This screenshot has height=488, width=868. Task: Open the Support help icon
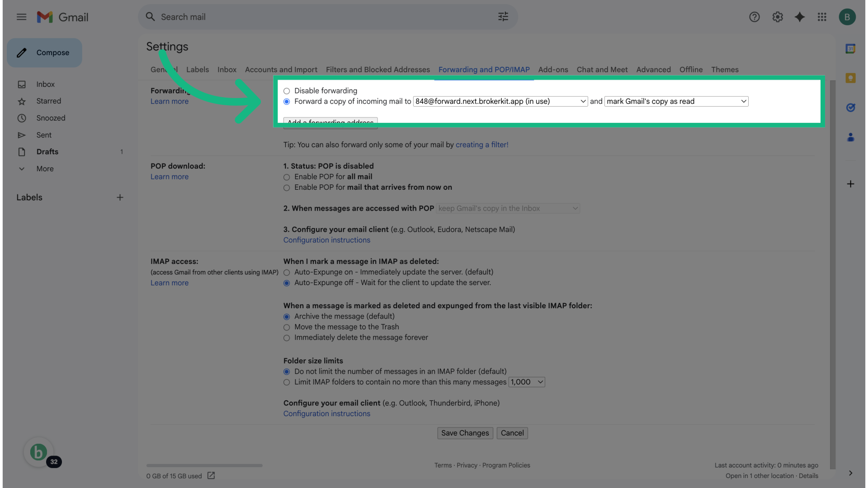pyautogui.click(x=754, y=17)
